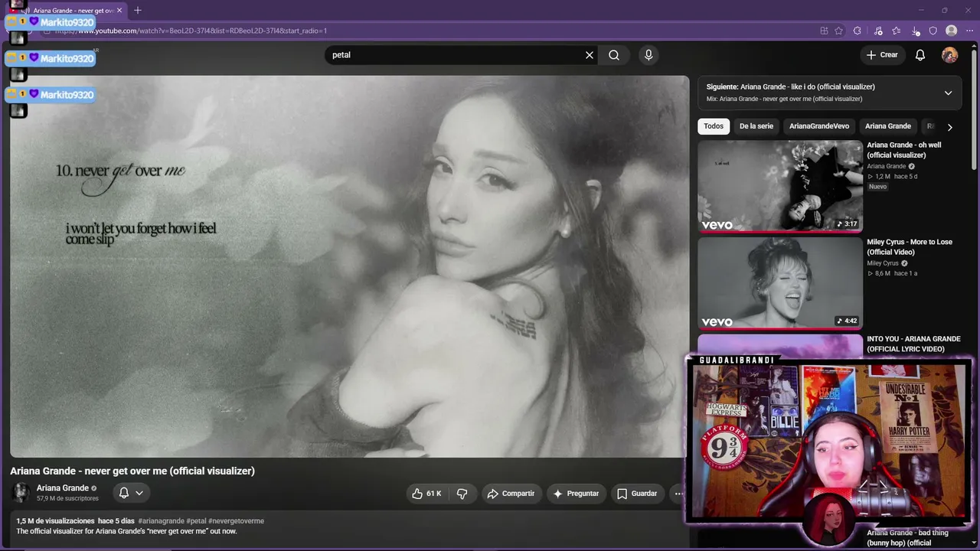Screen dimensions: 980x551
Task: Open a new browser tab
Action: tap(138, 11)
